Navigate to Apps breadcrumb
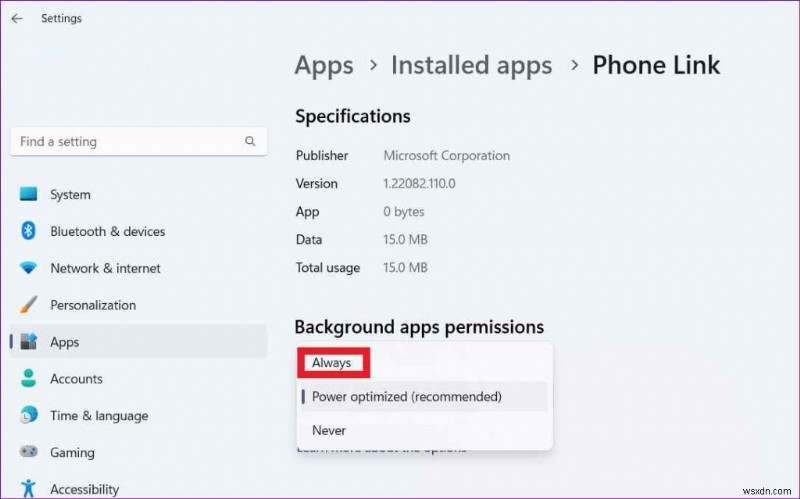This screenshot has width=800, height=499. pos(324,66)
